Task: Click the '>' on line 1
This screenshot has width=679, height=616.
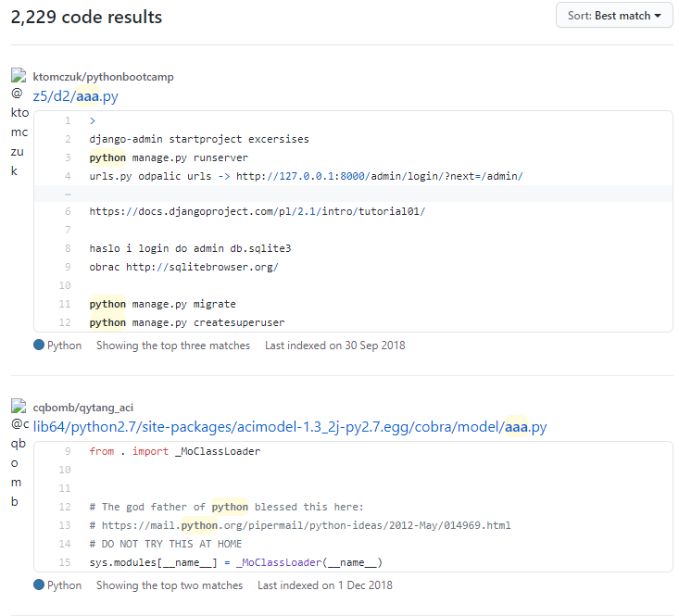Action: click(93, 120)
